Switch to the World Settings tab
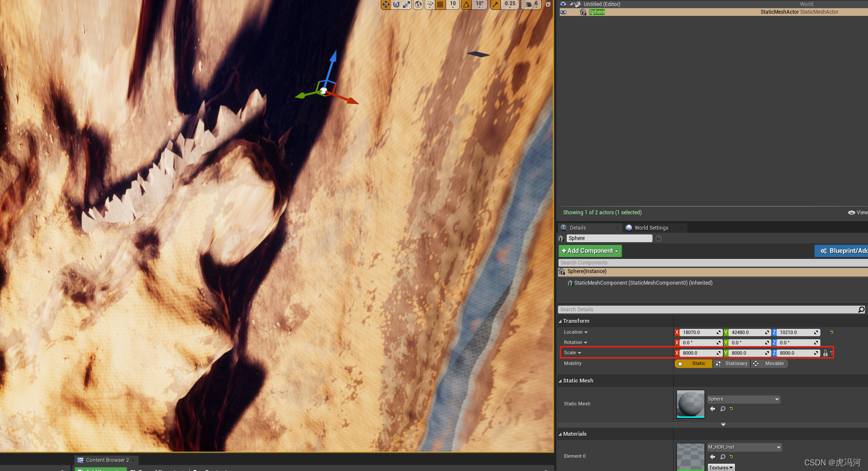Viewport: 868px width, 471px height. (651, 228)
